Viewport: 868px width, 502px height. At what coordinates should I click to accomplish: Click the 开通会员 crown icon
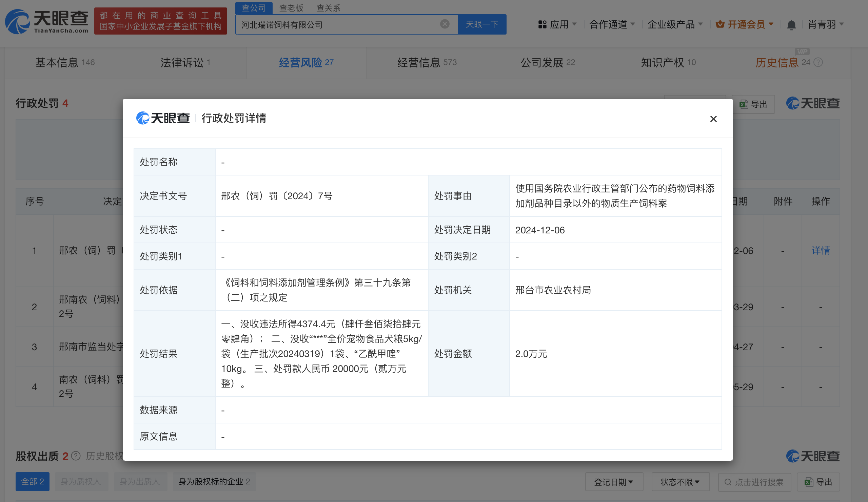click(x=720, y=24)
